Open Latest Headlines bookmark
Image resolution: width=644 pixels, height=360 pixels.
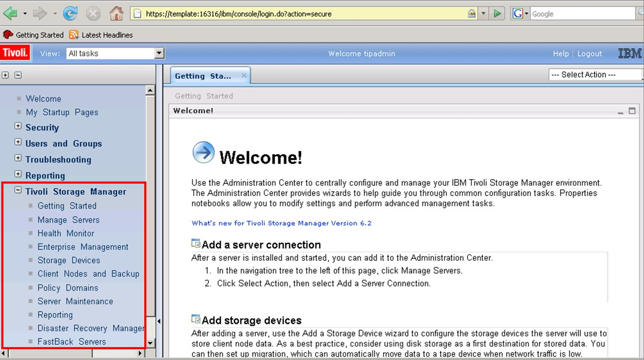(101, 35)
